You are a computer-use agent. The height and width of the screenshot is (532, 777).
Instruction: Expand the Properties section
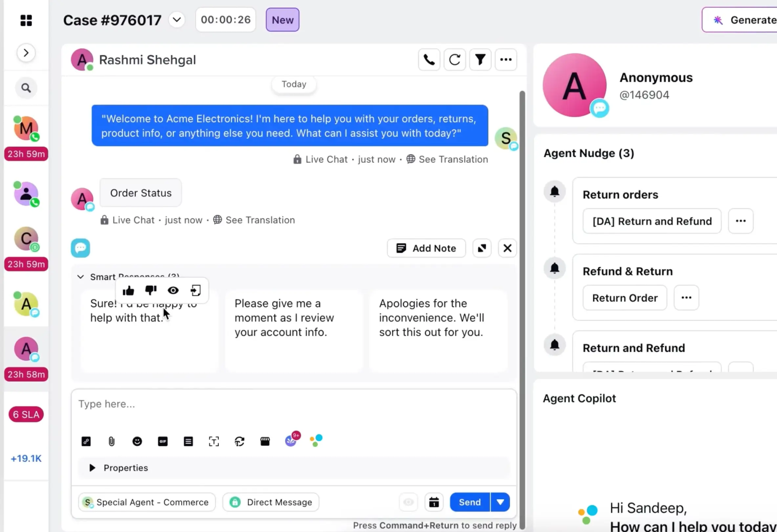click(92, 468)
